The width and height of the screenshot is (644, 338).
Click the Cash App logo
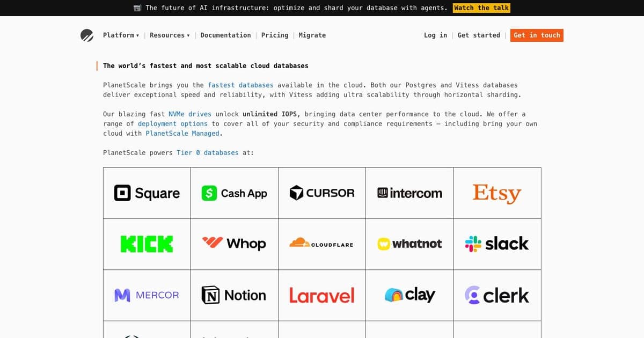(x=234, y=193)
